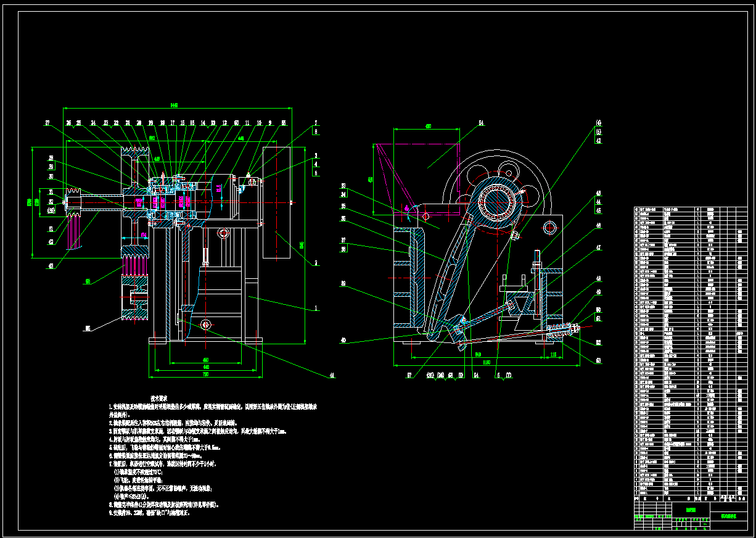Select part balloon 39 in section view
The width and height of the screenshot is (756, 538).
pyautogui.click(x=343, y=284)
